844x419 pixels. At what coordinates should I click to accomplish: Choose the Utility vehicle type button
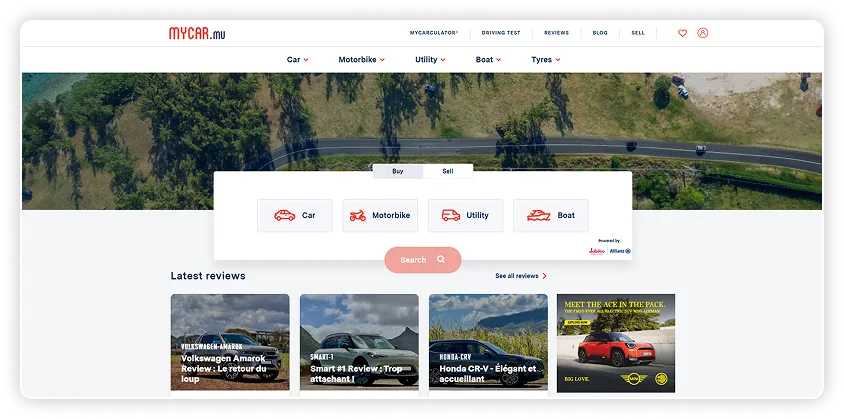click(465, 215)
